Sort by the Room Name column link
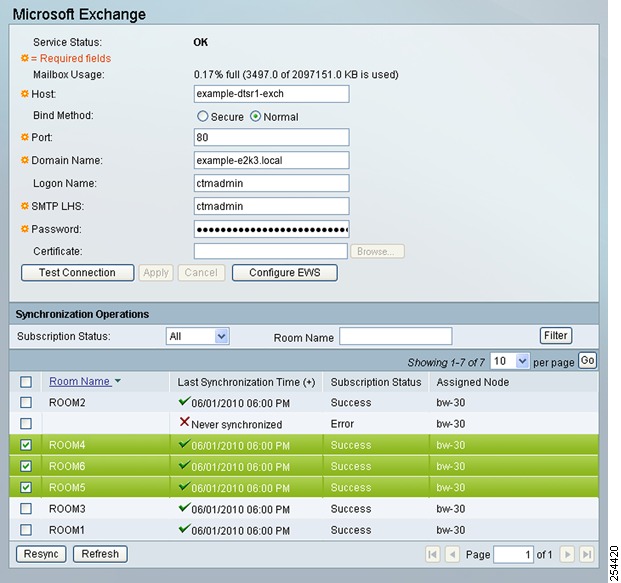 tap(79, 381)
